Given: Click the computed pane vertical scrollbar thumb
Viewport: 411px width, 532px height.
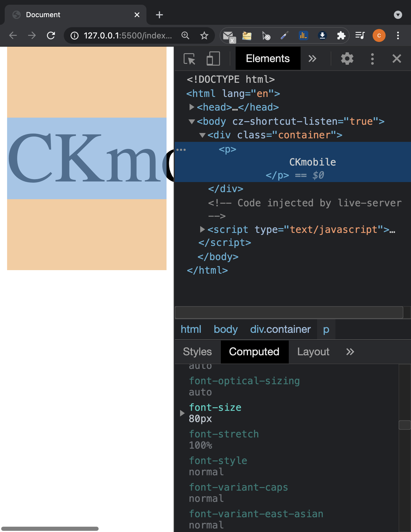Looking at the screenshot, I should (405, 425).
